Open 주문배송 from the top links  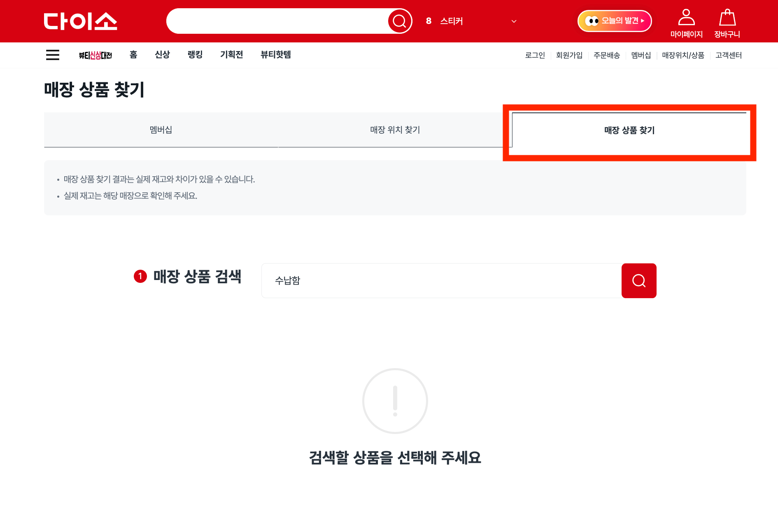(606, 55)
